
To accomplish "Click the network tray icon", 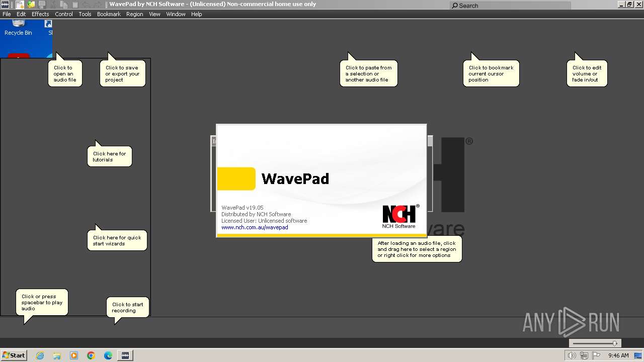I will tap(584, 355).
